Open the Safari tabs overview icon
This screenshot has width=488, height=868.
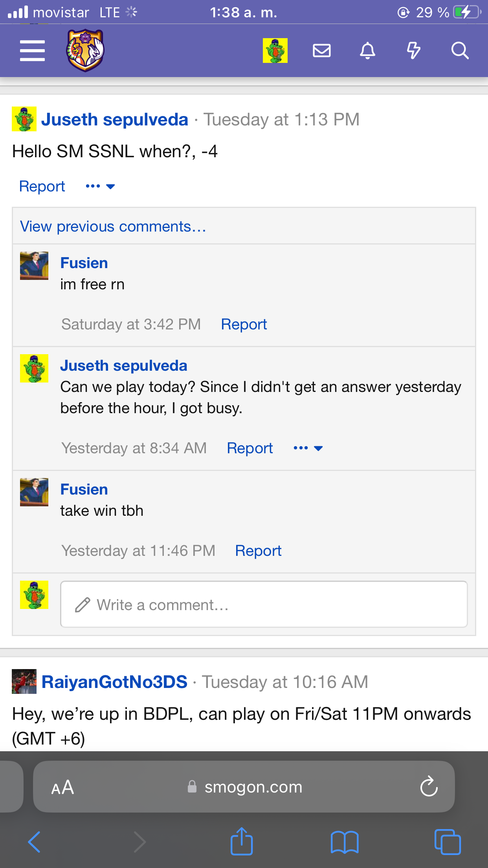click(448, 842)
